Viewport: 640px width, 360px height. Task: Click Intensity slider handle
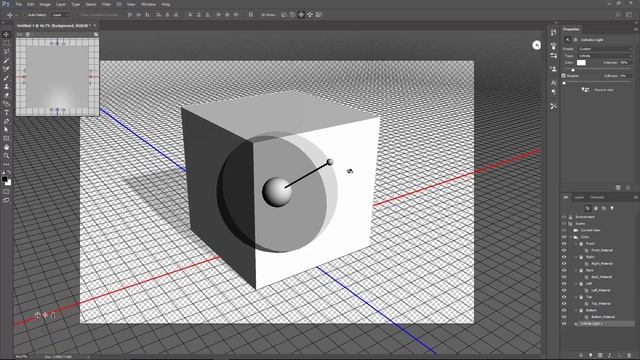(573, 70)
